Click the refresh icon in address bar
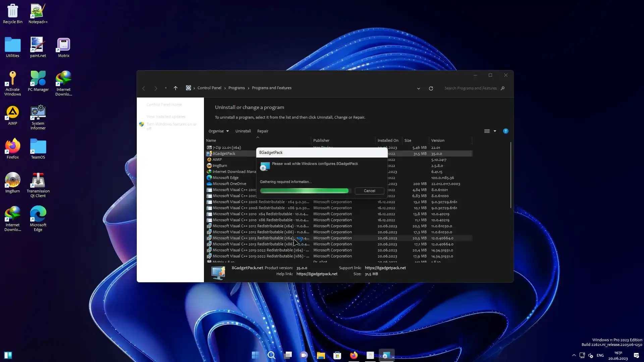This screenshot has height=362, width=644. (431, 88)
